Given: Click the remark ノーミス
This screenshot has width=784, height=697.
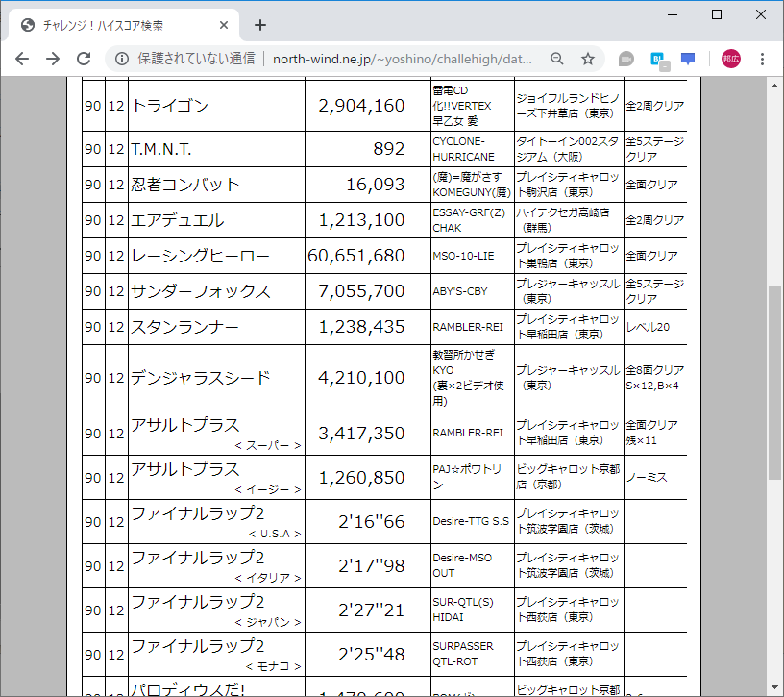Looking at the screenshot, I should pos(647,478).
